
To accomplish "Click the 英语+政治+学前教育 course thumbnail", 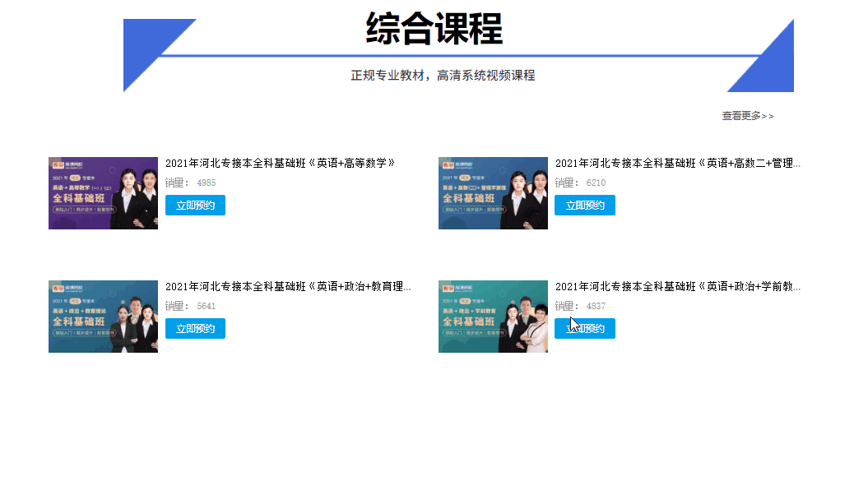I will [493, 316].
